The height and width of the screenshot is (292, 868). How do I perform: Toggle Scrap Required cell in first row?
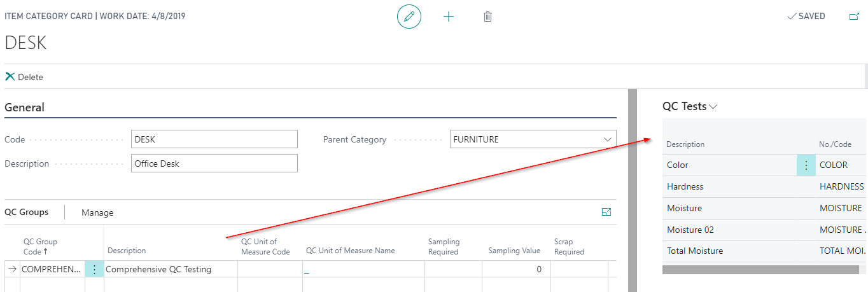tap(578, 269)
